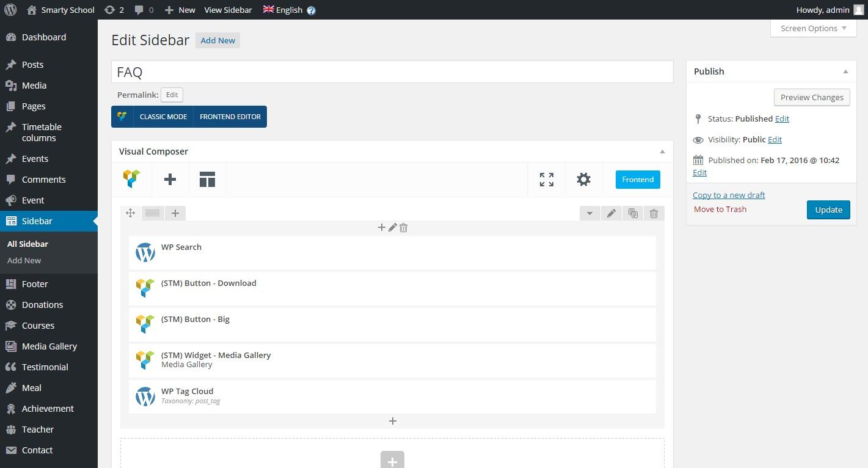Open Courses in the admin menu
The height and width of the screenshot is (468, 868).
coord(38,326)
